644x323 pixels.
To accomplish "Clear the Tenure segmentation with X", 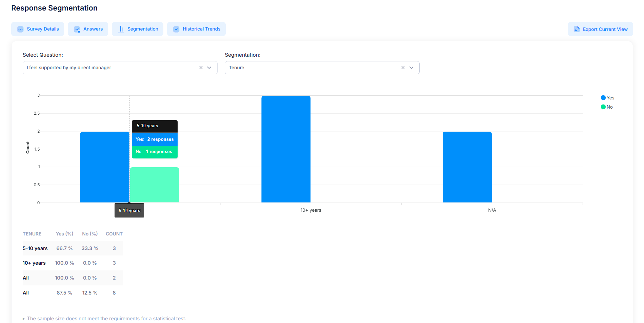I will pos(403,68).
